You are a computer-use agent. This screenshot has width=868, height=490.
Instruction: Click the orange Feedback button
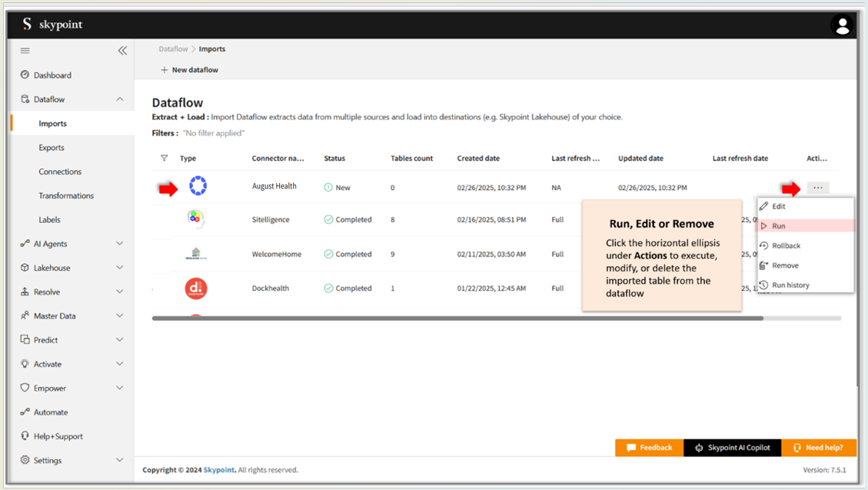click(x=649, y=448)
